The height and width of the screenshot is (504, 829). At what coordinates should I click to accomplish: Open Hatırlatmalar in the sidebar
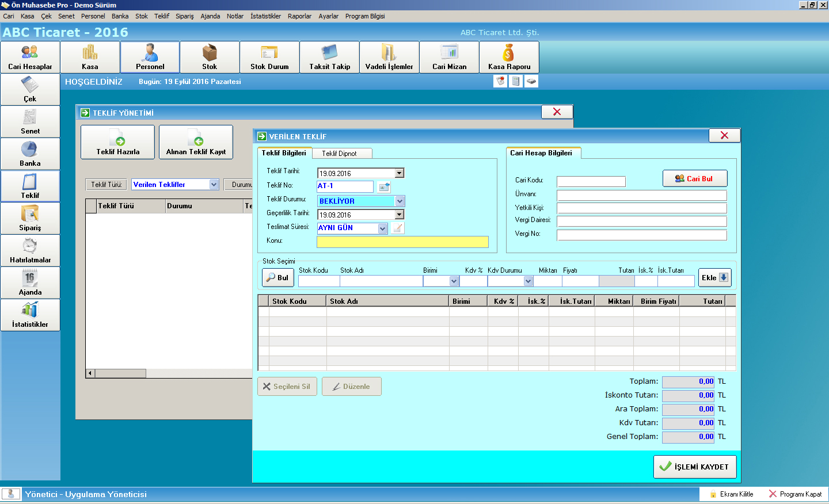30,251
